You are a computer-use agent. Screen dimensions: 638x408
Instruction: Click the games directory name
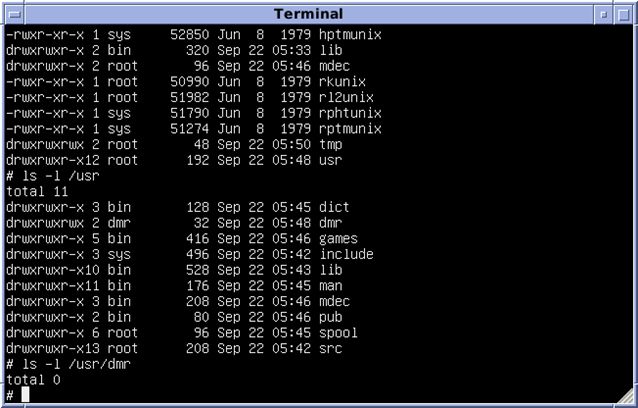click(338, 238)
